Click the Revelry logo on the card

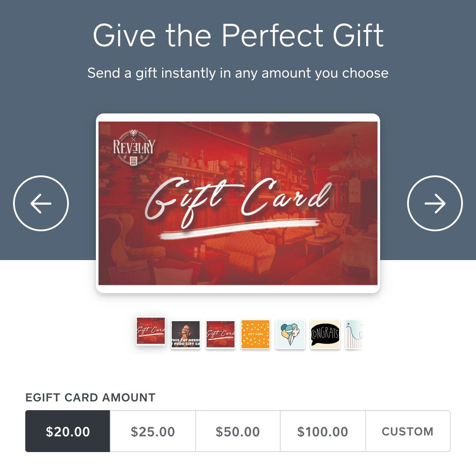coord(134,147)
